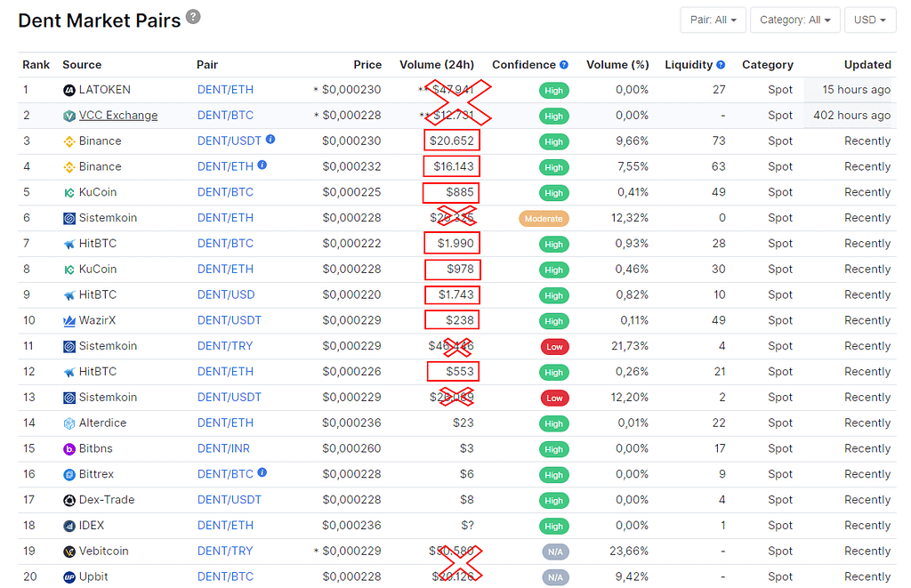Click the Confidence column info icon
The width and height of the screenshot is (911, 588).
pyautogui.click(x=563, y=65)
